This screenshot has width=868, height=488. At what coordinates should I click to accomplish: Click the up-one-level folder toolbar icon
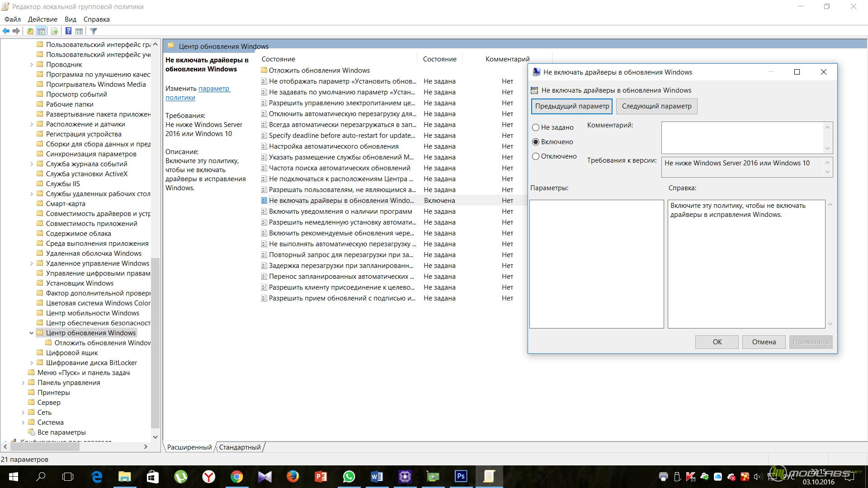(30, 31)
